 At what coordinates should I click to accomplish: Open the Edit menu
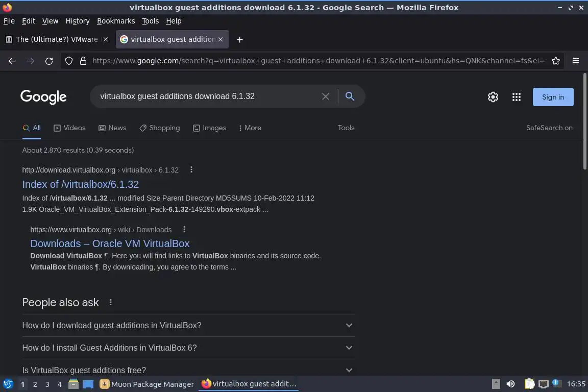(29, 21)
